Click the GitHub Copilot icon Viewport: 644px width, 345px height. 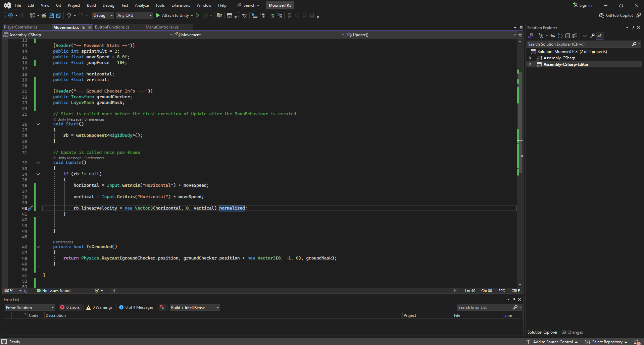(601, 15)
